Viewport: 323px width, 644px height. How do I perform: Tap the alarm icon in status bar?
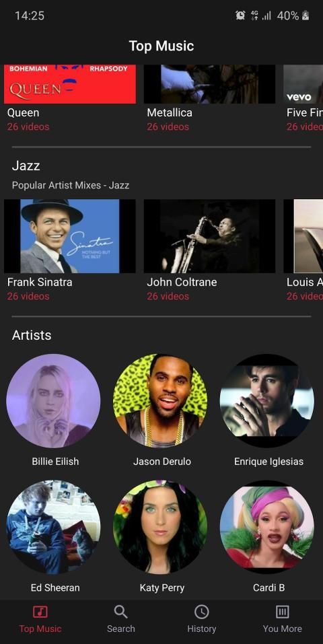pos(240,15)
